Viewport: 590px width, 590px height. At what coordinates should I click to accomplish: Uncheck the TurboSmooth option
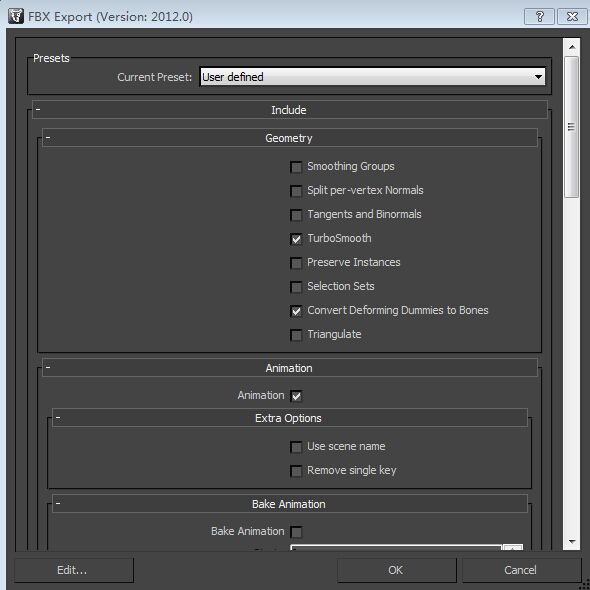click(296, 239)
